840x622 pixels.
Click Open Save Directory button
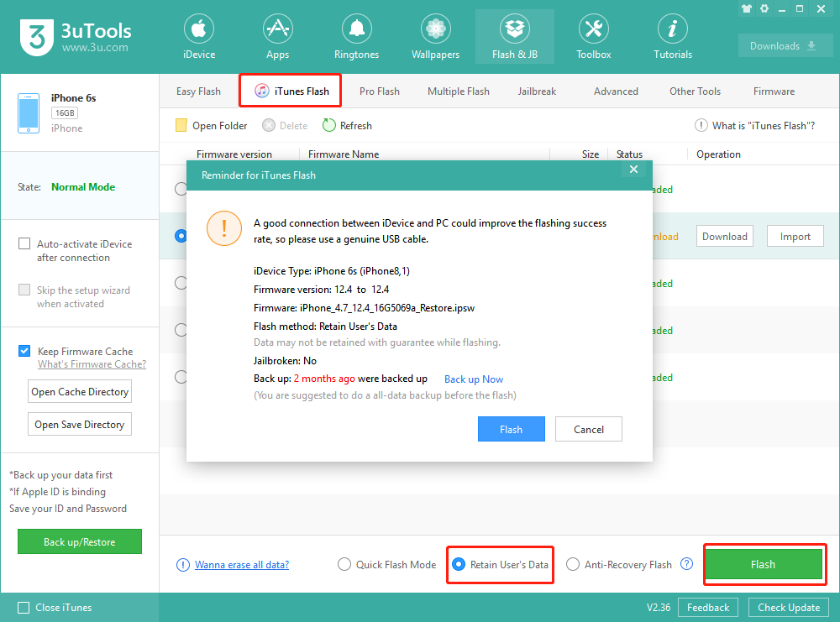[80, 425]
